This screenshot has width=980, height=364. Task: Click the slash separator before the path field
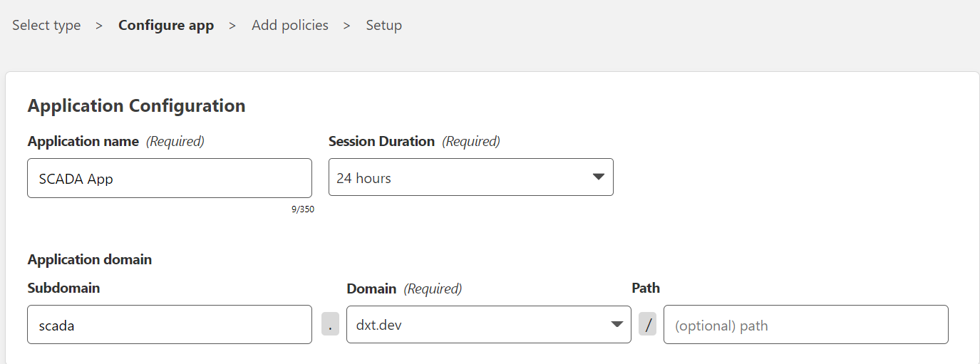tap(647, 323)
